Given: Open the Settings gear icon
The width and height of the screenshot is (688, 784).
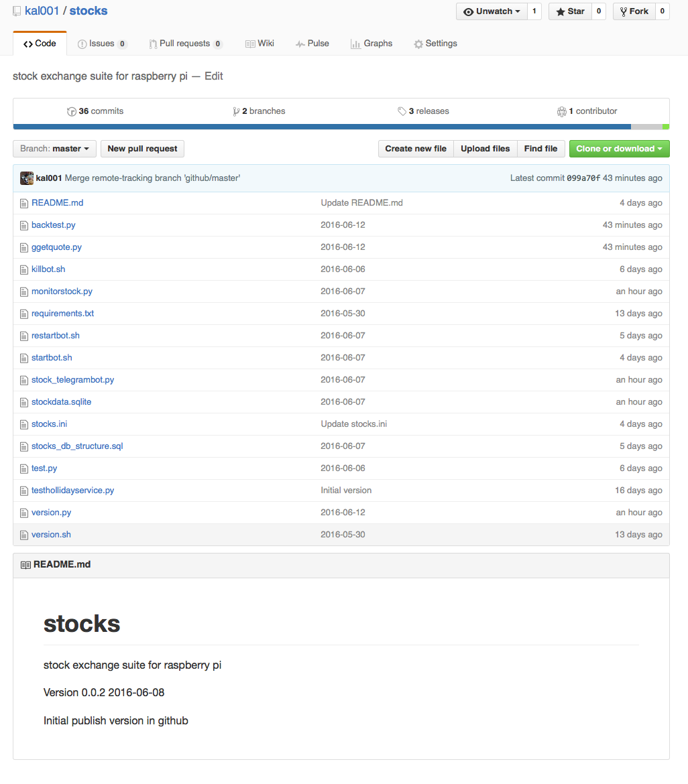Looking at the screenshot, I should pyautogui.click(x=419, y=43).
